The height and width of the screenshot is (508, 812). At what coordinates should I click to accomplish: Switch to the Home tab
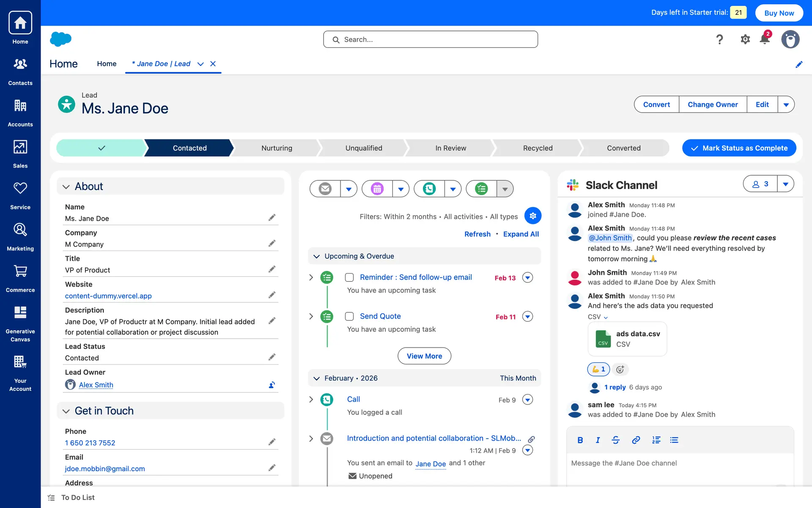107,64
